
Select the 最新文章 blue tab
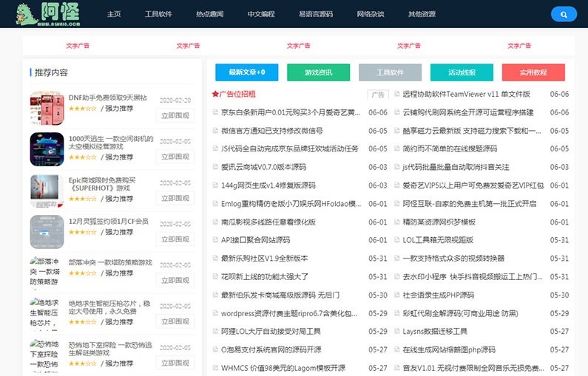tap(246, 72)
